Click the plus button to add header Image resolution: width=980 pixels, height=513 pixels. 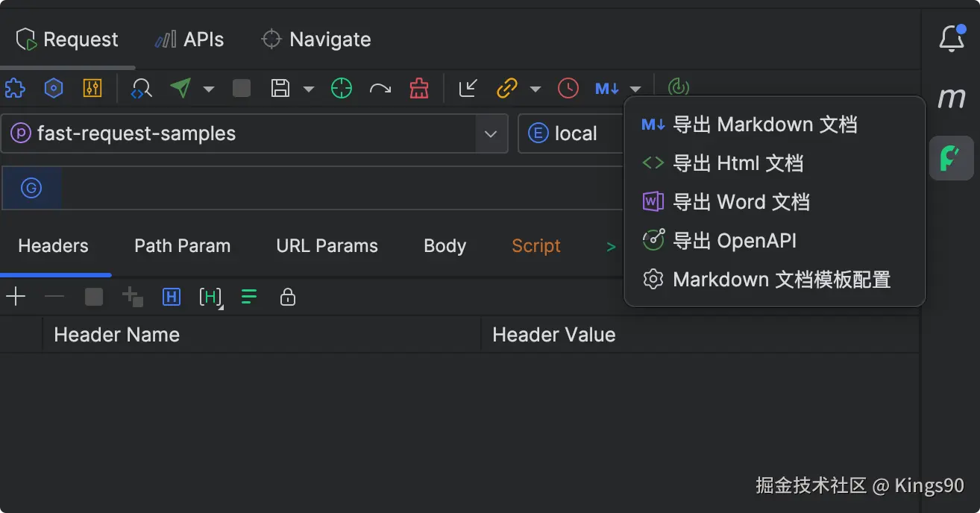tap(16, 298)
